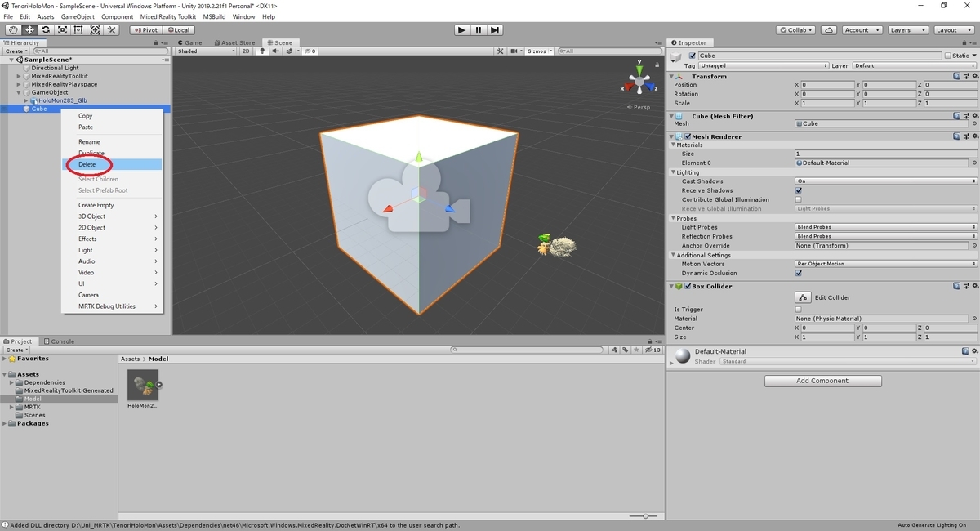
Task: Search project by label icon
Action: (x=626, y=350)
